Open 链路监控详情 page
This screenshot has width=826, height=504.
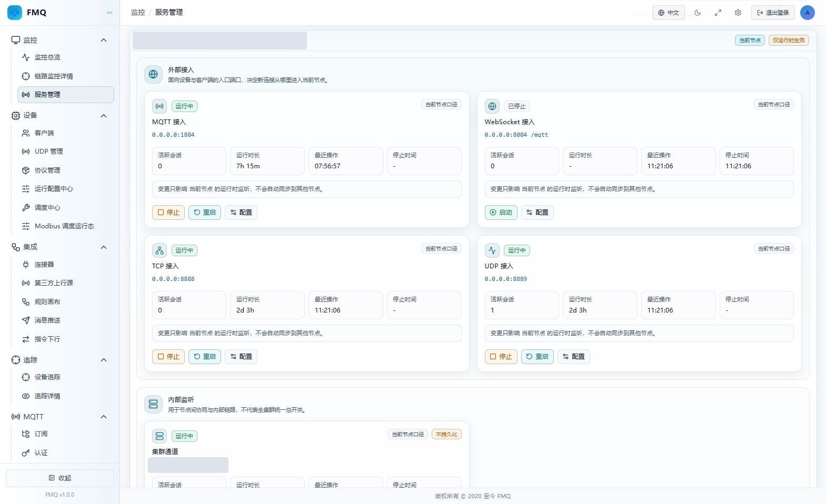coord(66,76)
